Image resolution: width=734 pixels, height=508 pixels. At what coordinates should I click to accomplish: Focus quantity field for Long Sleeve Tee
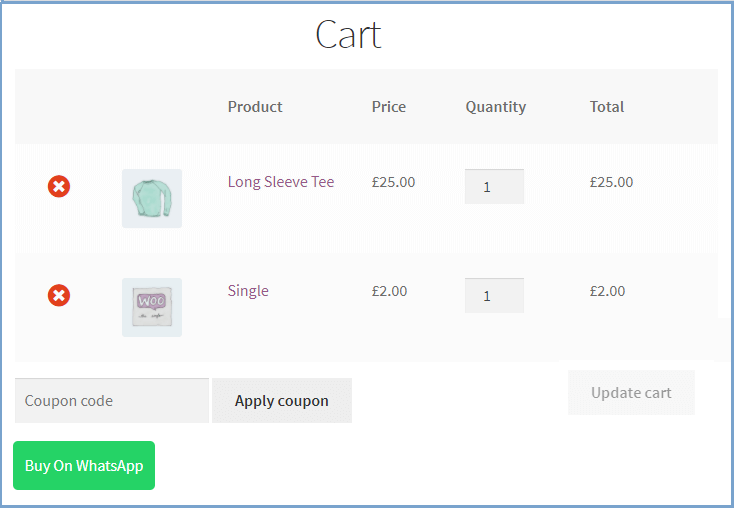pyautogui.click(x=494, y=186)
